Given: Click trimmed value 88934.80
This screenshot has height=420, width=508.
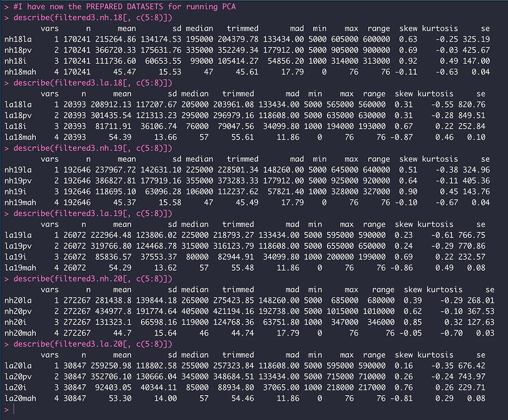Looking at the screenshot, I should click(x=236, y=388).
